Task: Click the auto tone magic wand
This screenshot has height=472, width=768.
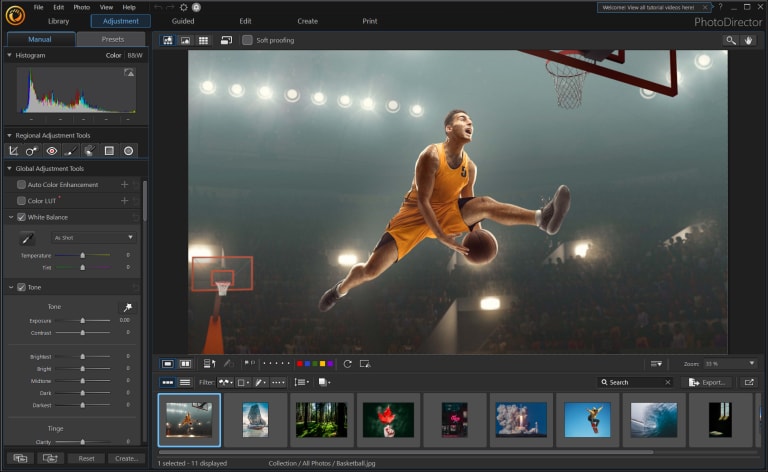Action: tap(126, 307)
